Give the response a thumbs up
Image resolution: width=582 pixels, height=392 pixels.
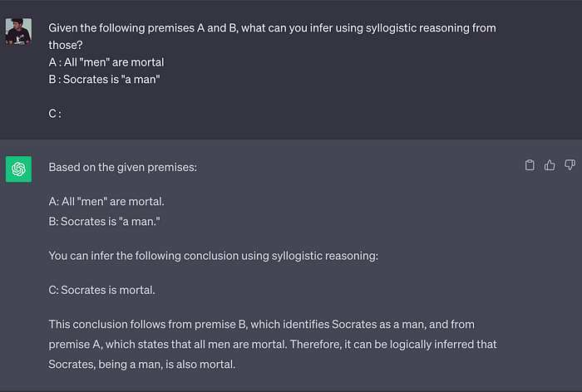coord(550,165)
